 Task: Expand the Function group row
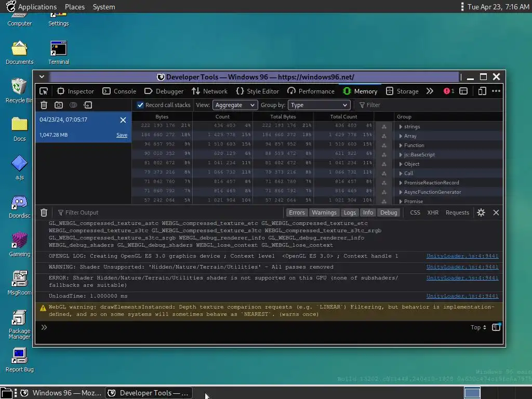coord(401,145)
